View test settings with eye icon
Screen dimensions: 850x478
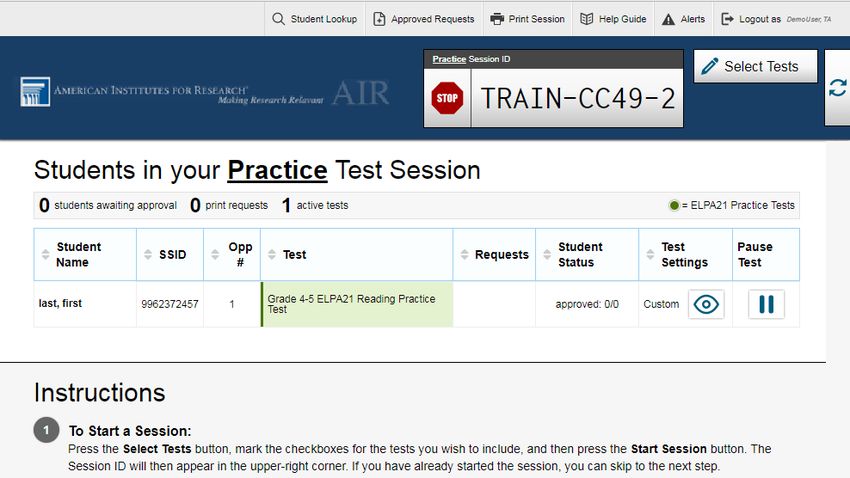[x=706, y=304]
